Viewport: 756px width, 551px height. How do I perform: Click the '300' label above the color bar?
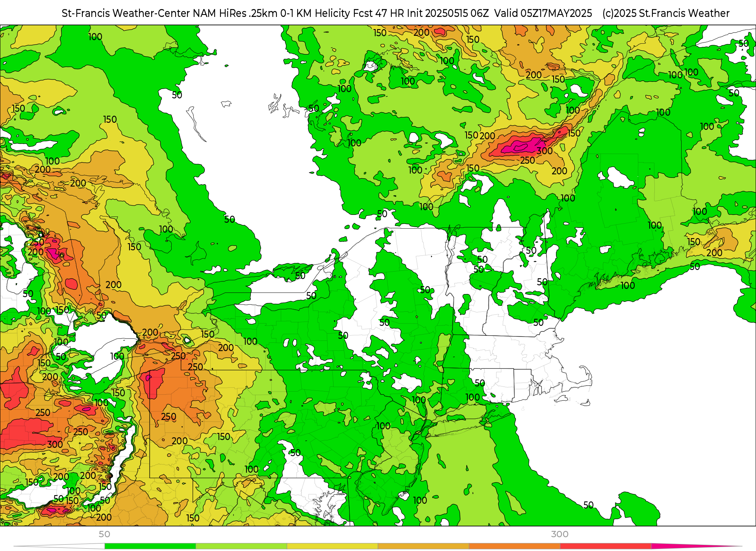pyautogui.click(x=560, y=534)
